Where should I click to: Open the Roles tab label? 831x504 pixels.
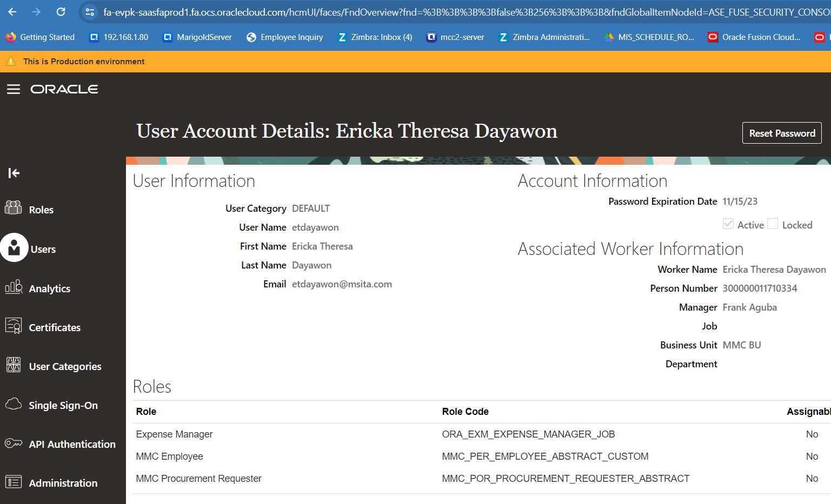[x=41, y=210]
